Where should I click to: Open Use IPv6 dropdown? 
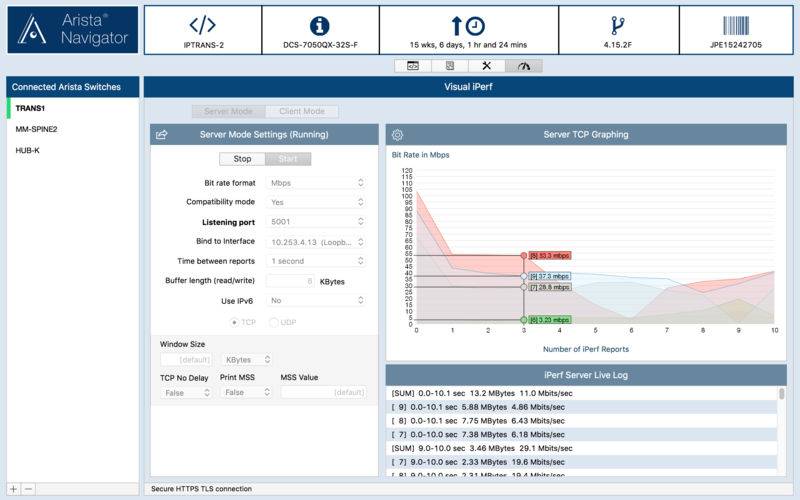click(316, 301)
